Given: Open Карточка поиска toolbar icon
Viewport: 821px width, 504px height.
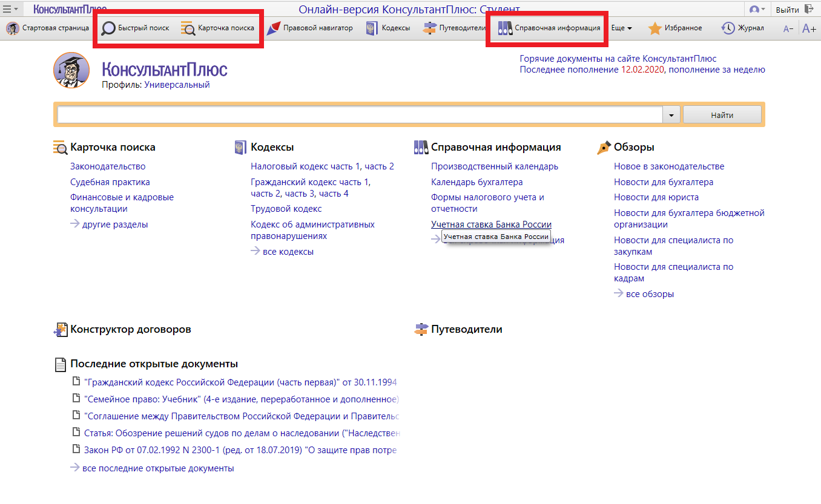Looking at the screenshot, I should pos(188,28).
